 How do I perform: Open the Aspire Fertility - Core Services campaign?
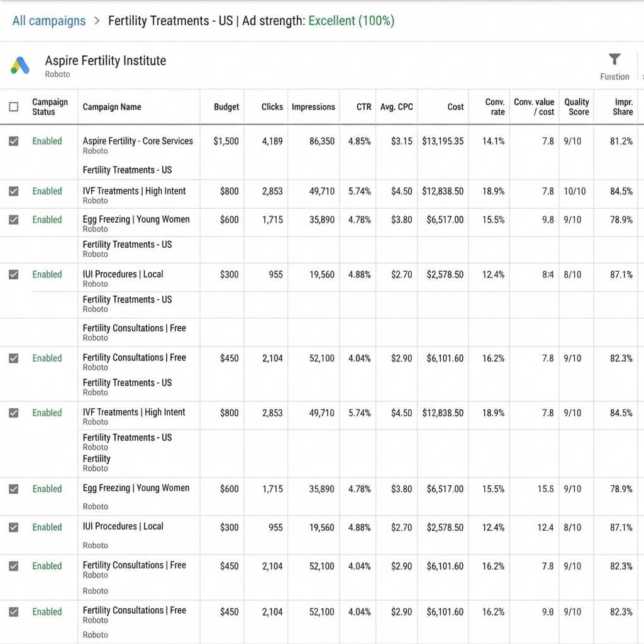pyautogui.click(x=138, y=141)
